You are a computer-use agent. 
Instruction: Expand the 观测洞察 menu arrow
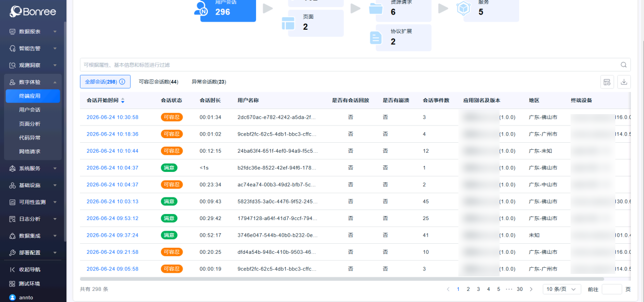tap(55, 65)
